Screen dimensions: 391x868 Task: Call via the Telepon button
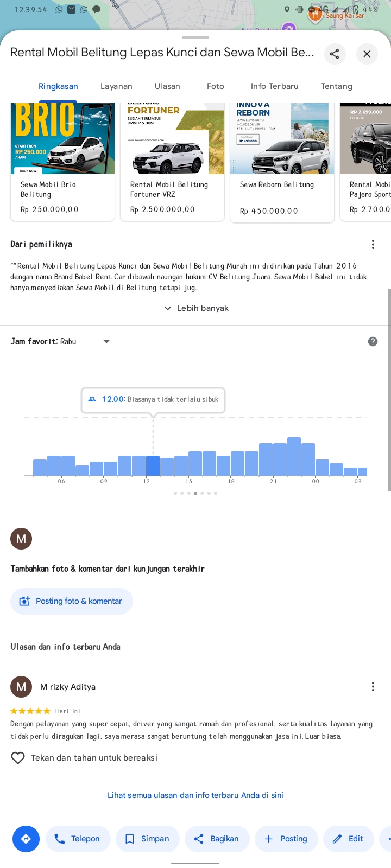point(78,839)
